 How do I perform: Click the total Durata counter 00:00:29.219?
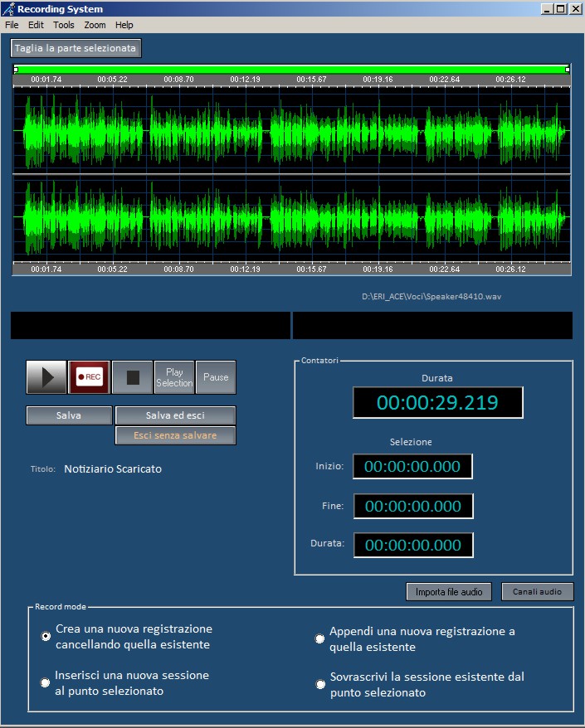437,402
